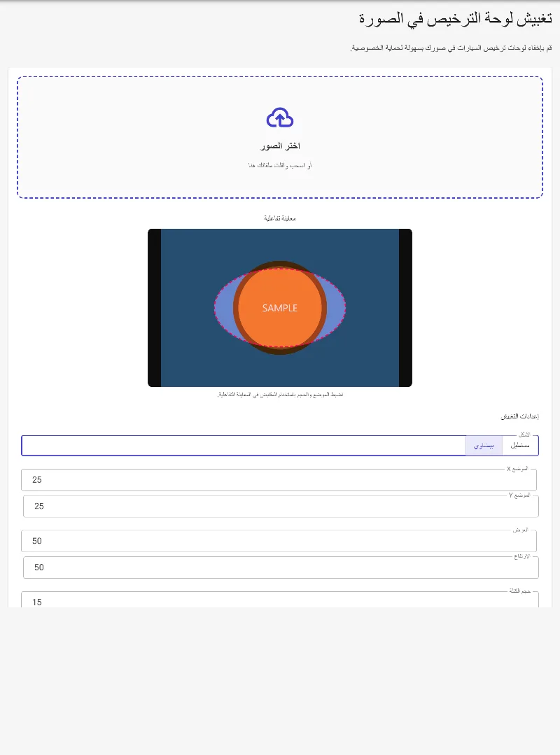Click the 'اختر الصور' choose images label
The height and width of the screenshot is (755, 560).
280,146
